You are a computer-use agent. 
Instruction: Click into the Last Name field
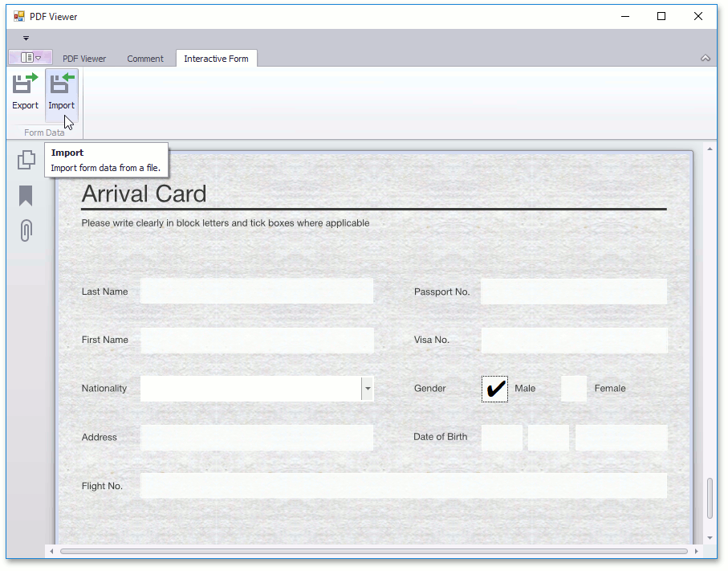257,292
